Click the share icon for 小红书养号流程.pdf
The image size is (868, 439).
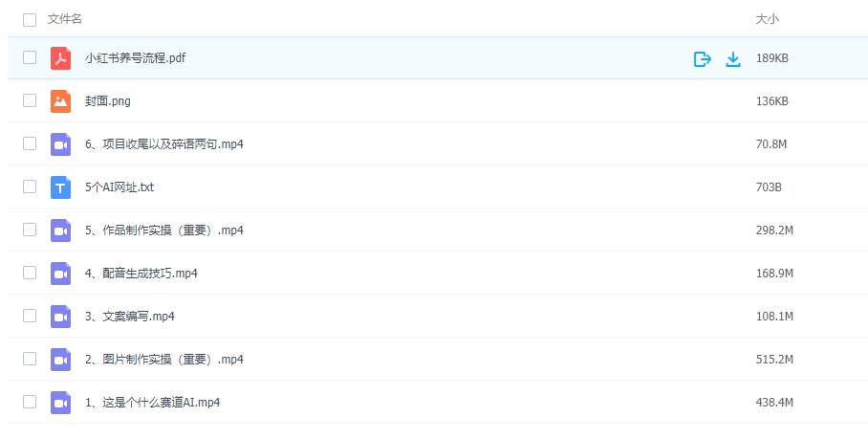coord(702,59)
